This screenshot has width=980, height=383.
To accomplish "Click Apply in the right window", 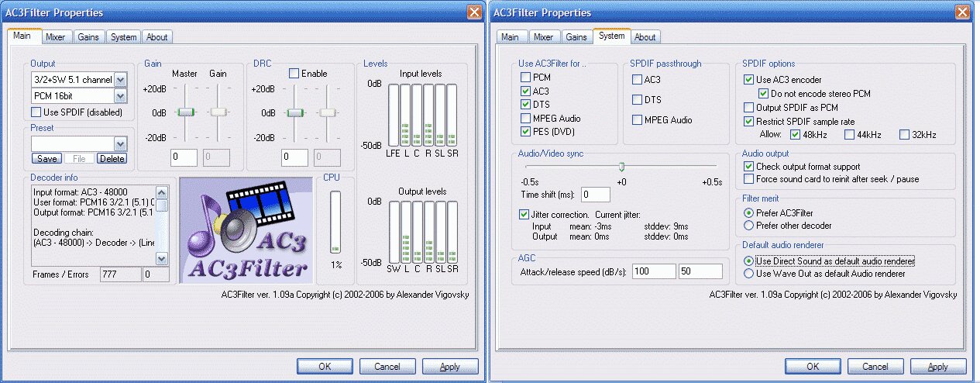I will (938, 367).
